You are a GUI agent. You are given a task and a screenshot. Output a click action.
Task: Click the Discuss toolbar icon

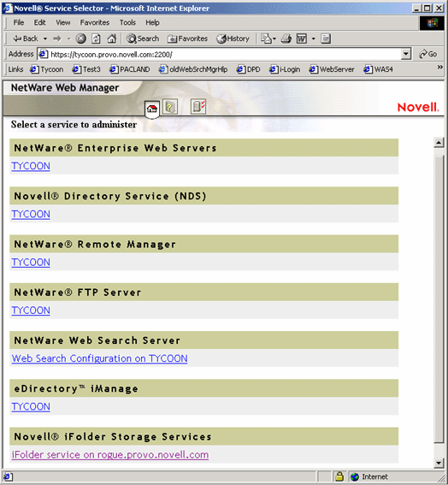click(326, 38)
